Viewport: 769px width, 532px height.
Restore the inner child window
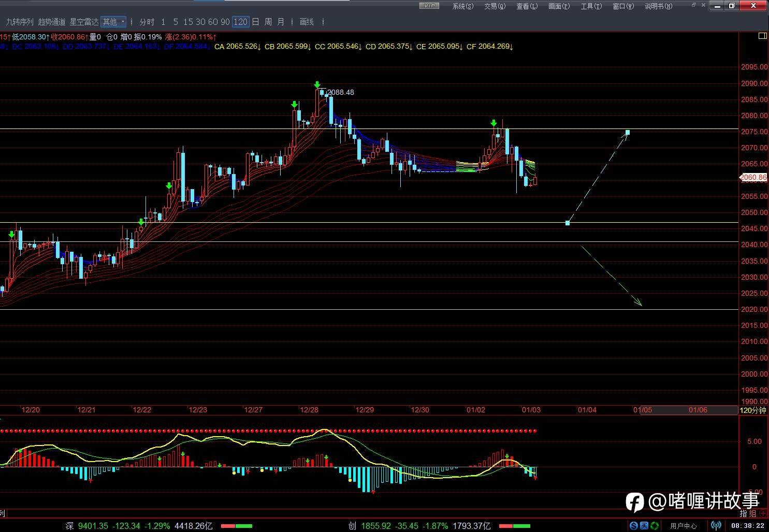coord(694,6)
